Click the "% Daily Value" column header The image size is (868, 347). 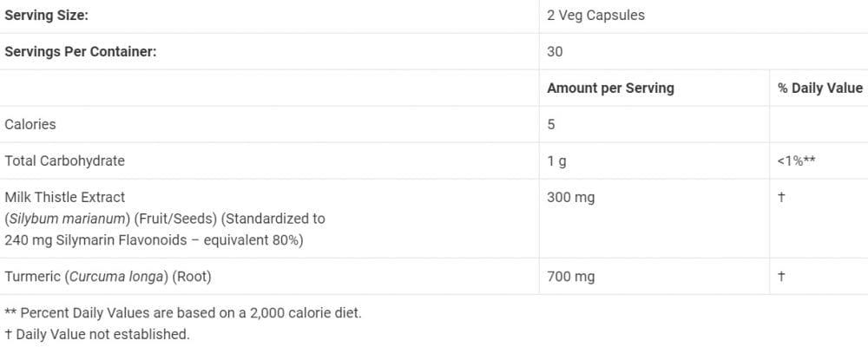(820, 88)
